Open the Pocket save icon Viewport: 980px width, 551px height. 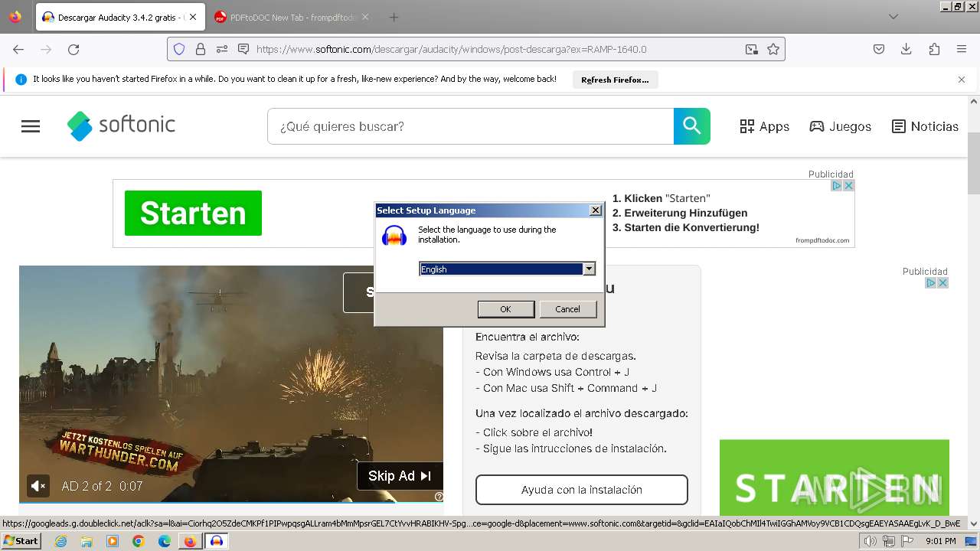pos(879,49)
